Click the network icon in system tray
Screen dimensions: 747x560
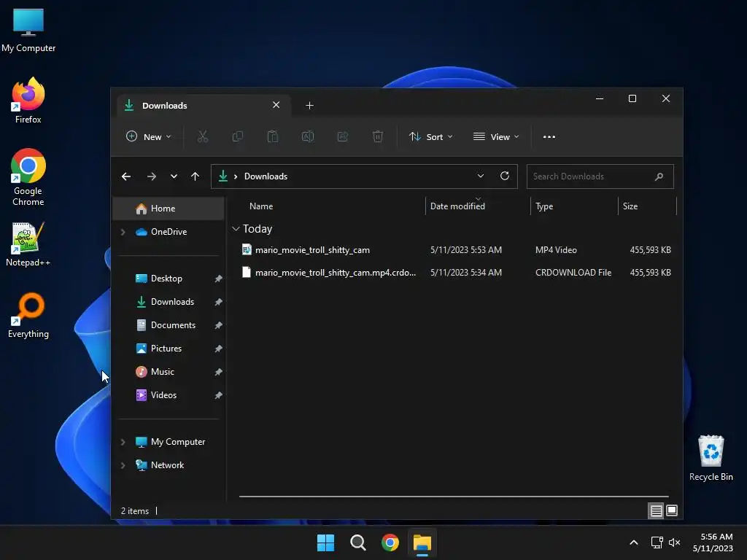[x=657, y=542]
